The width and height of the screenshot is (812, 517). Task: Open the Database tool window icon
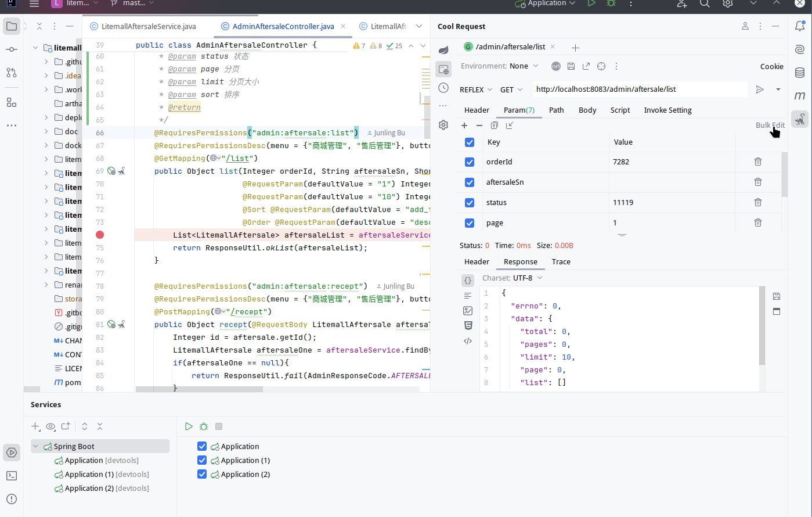(800, 73)
